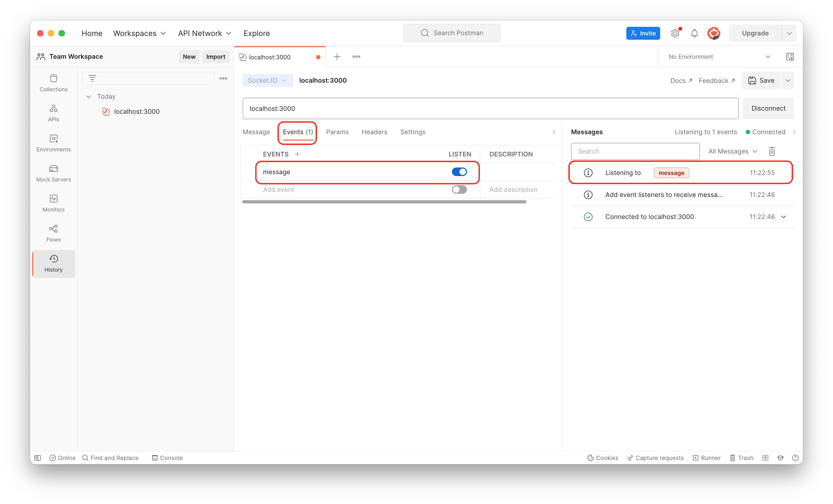Open the tab options three-dot menu
This screenshot has height=504, width=833.
[x=356, y=57]
